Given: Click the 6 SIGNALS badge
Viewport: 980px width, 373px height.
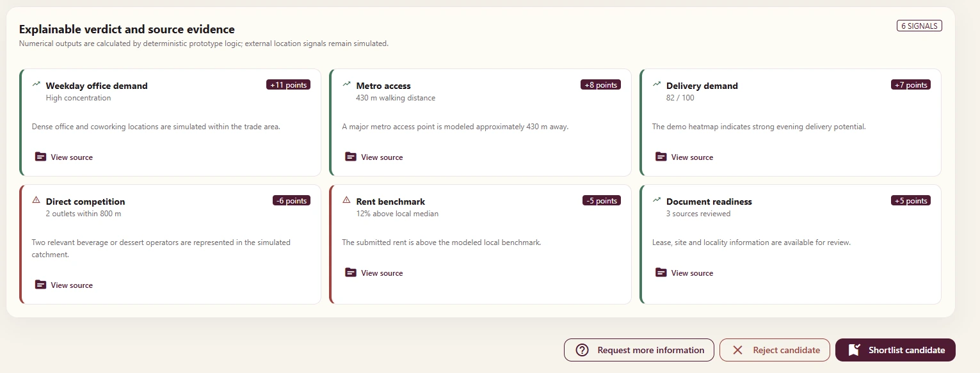Looking at the screenshot, I should [919, 26].
